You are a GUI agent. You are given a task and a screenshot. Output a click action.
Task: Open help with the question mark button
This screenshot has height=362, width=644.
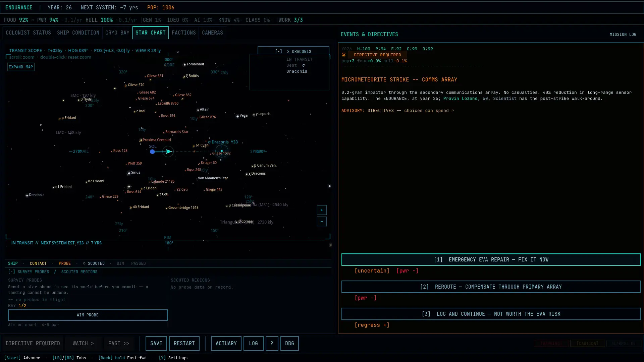point(272,344)
